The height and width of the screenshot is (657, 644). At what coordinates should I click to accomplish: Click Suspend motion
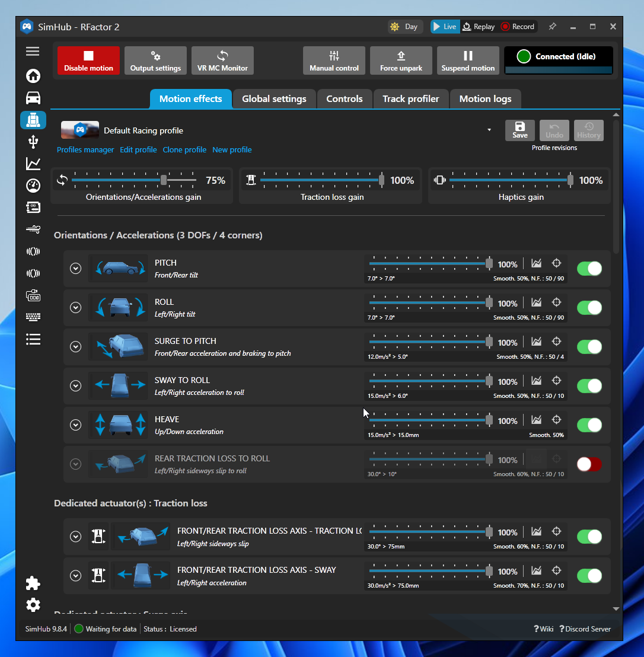pyautogui.click(x=468, y=60)
